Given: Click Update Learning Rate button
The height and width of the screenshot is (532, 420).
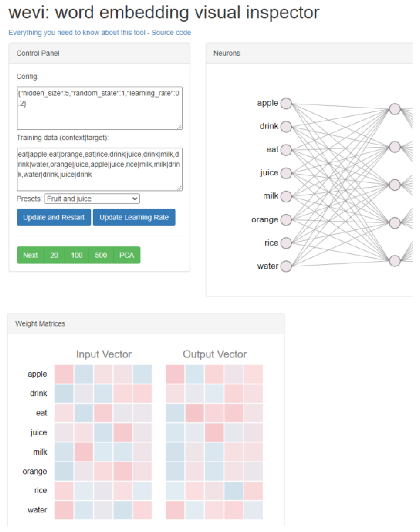Looking at the screenshot, I should tap(134, 217).
